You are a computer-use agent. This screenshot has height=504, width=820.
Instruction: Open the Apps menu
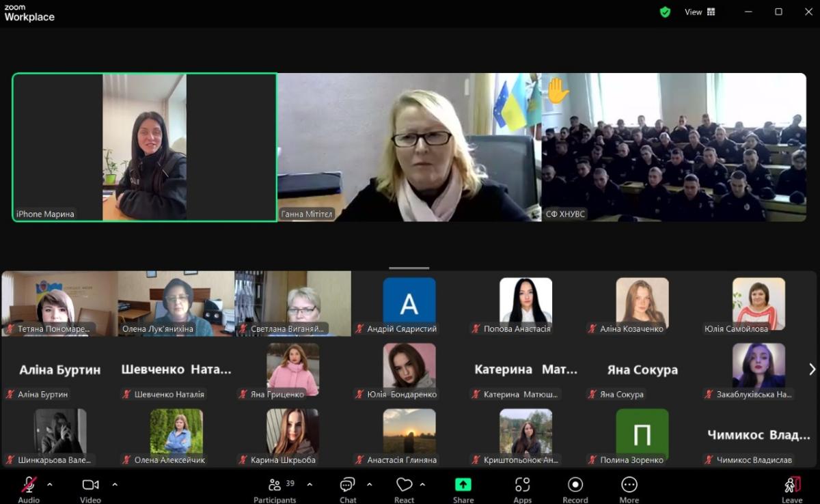pos(523,489)
